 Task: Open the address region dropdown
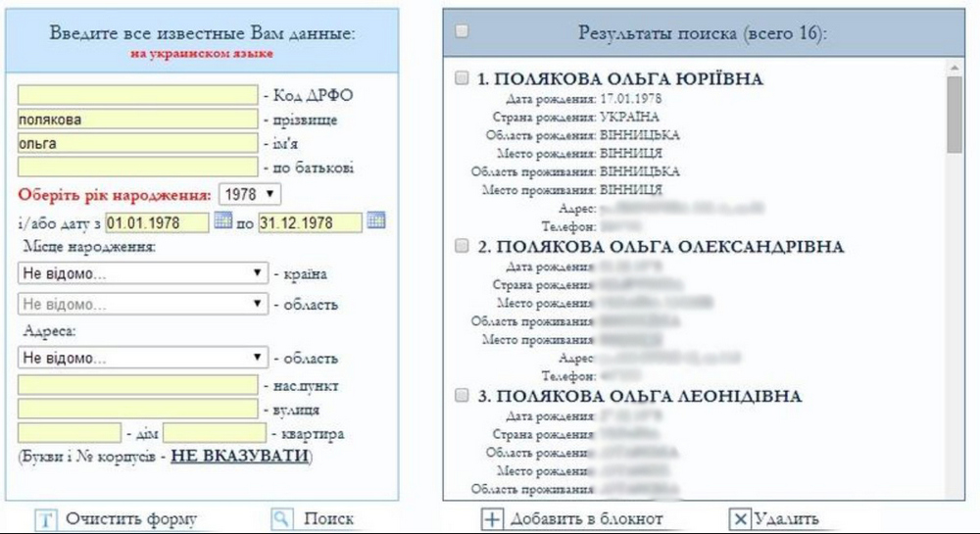click(x=143, y=358)
